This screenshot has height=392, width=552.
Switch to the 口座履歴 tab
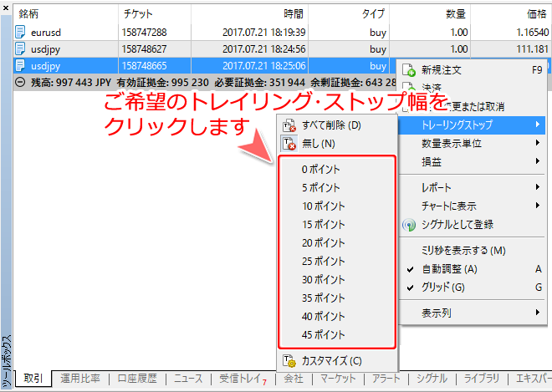pos(137,379)
